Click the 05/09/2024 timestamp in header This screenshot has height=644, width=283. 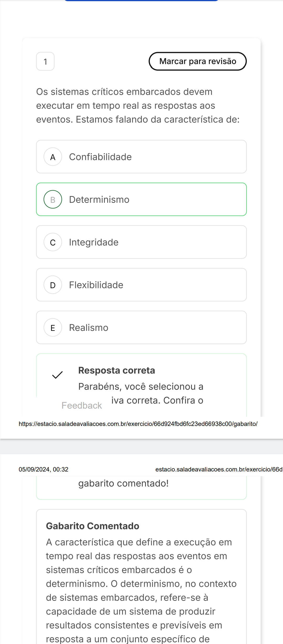coord(43,469)
